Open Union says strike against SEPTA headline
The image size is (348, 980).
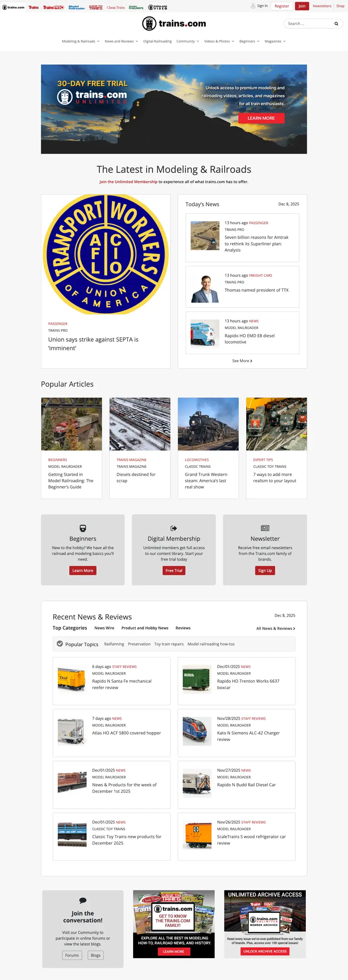click(x=93, y=344)
